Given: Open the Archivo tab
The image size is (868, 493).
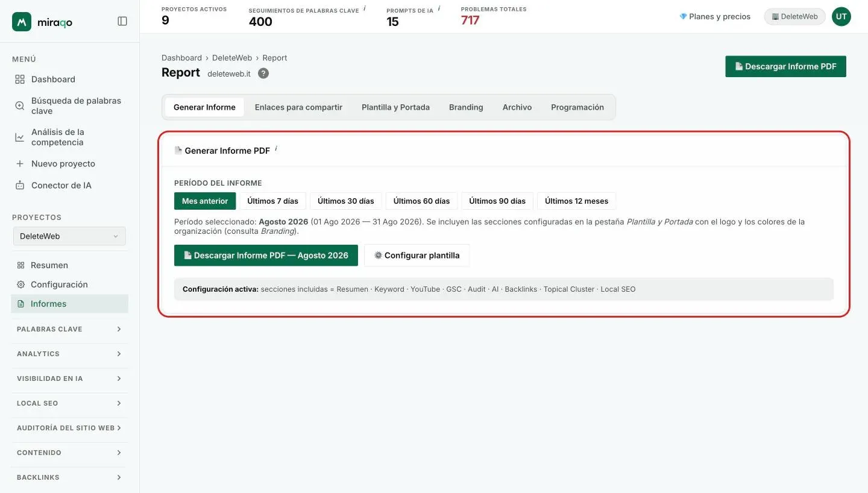Looking at the screenshot, I should click(517, 107).
